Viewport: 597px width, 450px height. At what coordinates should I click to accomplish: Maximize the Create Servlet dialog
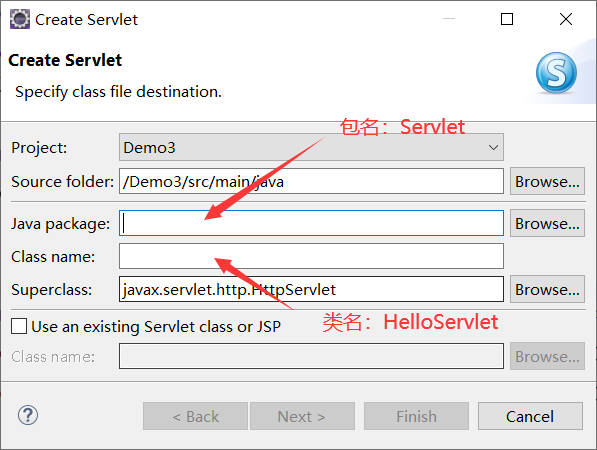(x=507, y=19)
